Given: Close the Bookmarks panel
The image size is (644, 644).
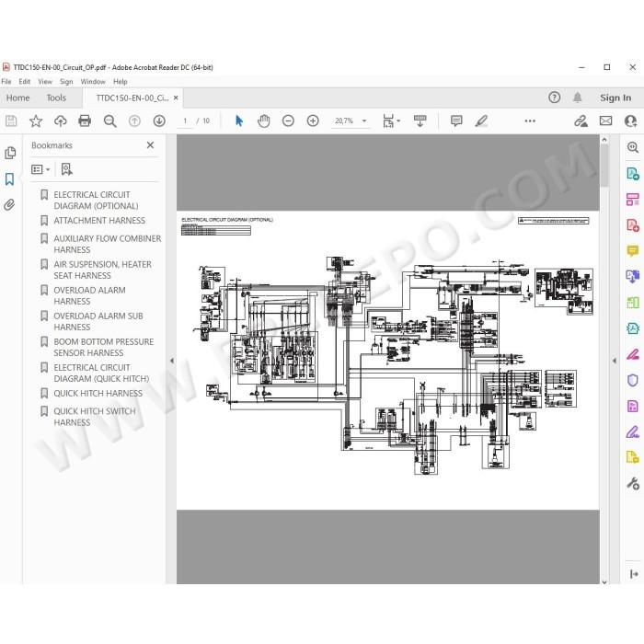Looking at the screenshot, I should (x=150, y=145).
